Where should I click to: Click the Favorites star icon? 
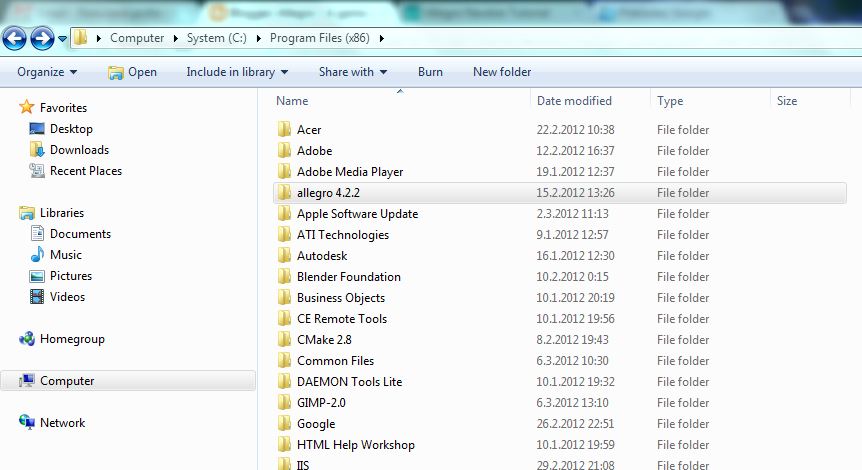27,107
